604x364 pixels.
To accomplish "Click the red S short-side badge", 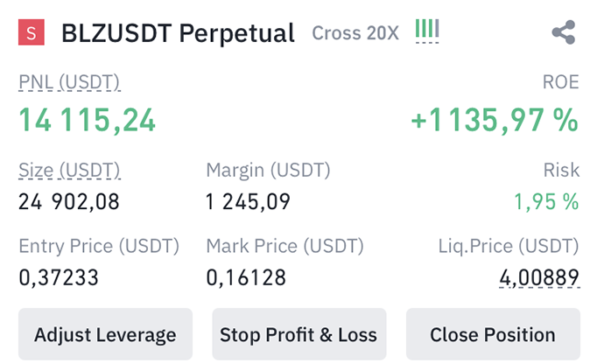I will coord(32,34).
